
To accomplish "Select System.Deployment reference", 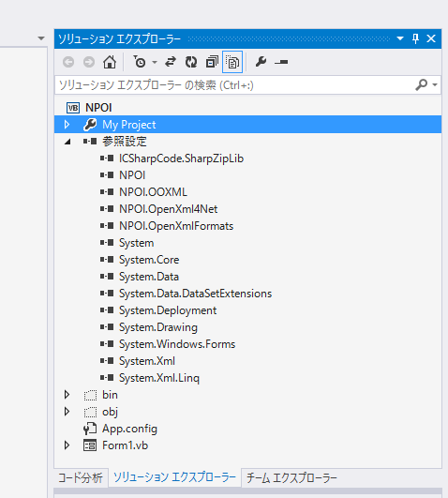I will click(168, 310).
